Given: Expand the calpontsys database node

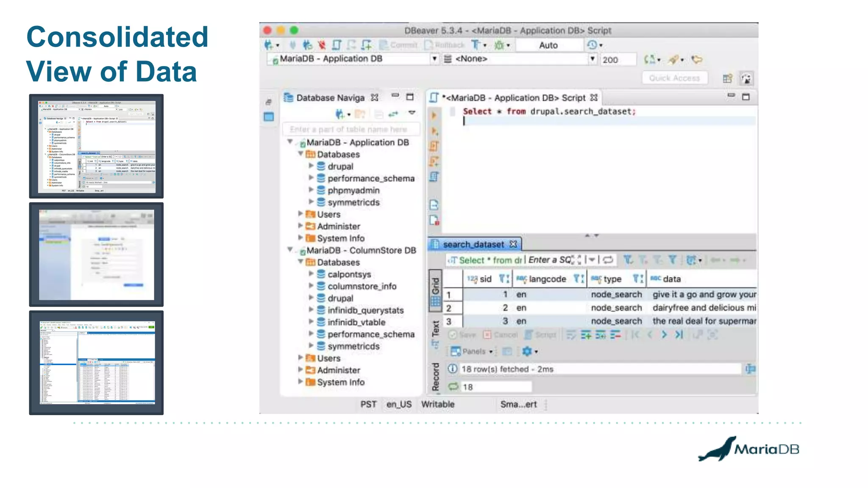Looking at the screenshot, I should (311, 274).
